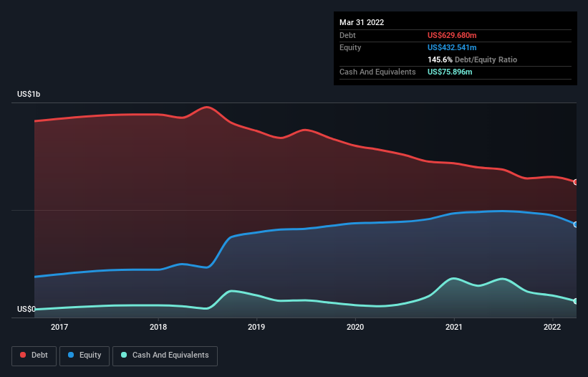
Task: Toggle the Equity series legend button
Action: 85,355
